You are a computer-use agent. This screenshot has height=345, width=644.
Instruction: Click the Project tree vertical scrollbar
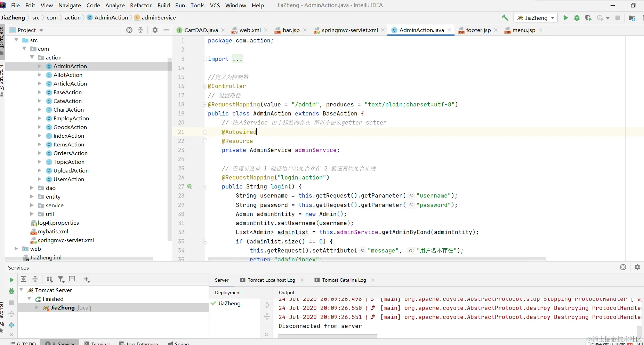(x=169, y=150)
